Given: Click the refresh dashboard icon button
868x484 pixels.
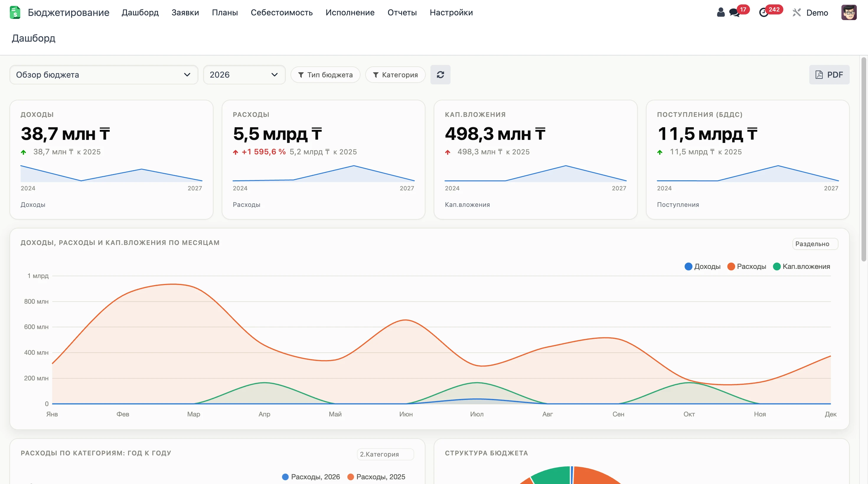Looking at the screenshot, I should pos(440,74).
